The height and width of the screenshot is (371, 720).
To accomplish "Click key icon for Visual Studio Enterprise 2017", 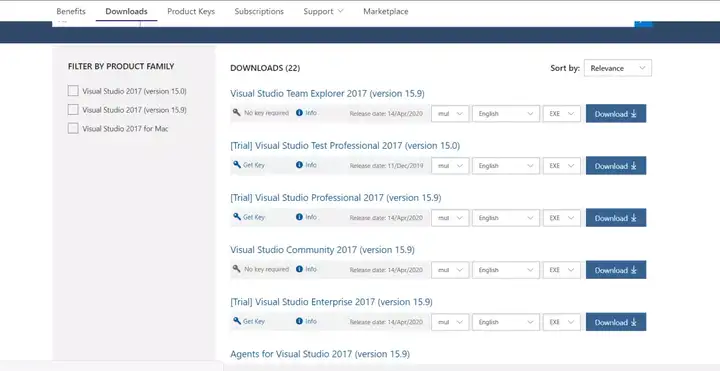I will 236,321.
